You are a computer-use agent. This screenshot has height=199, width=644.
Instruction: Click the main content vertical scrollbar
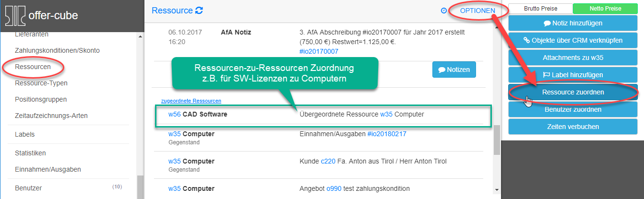[x=497, y=139]
